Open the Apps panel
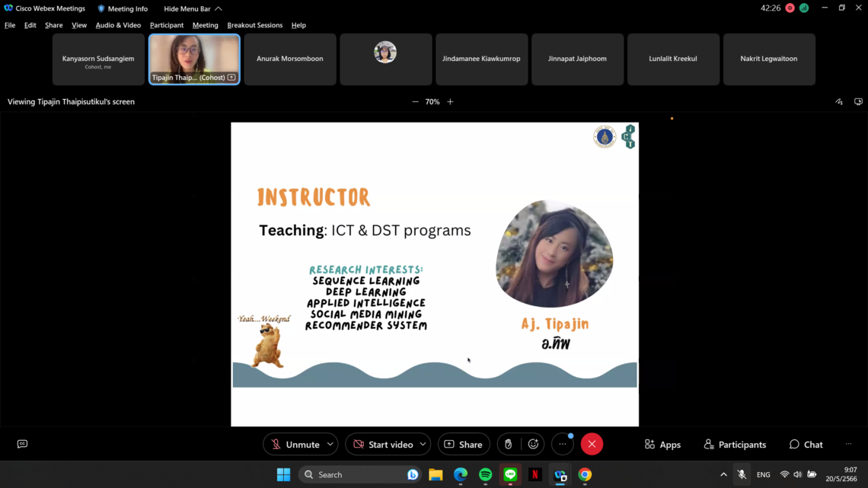 click(662, 445)
